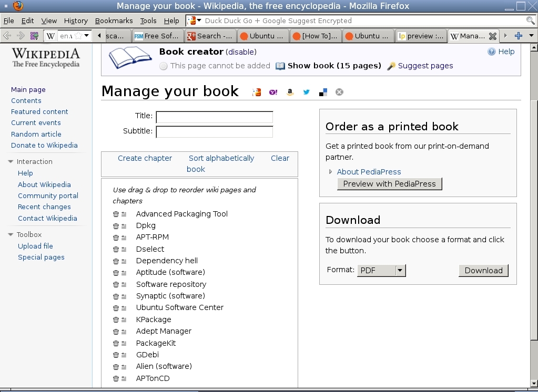Click the reorder handle icon next to KPackage
This screenshot has height=392, width=538.
tap(124, 319)
